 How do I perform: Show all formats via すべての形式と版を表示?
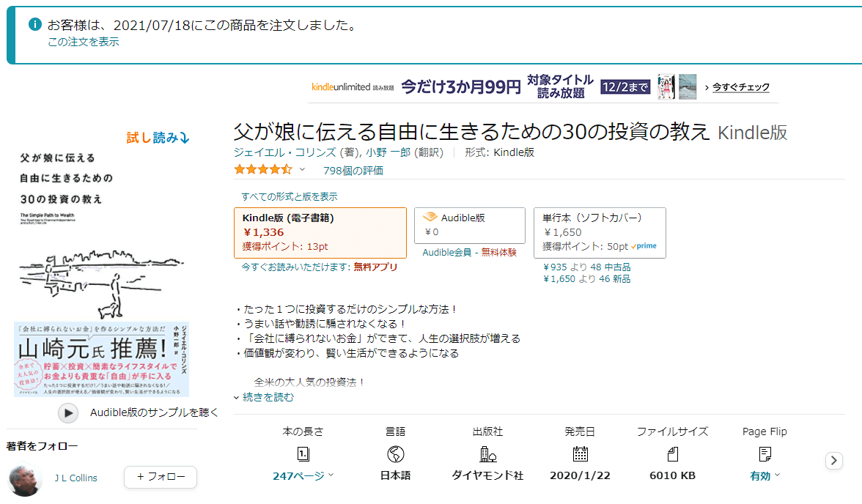point(289,197)
